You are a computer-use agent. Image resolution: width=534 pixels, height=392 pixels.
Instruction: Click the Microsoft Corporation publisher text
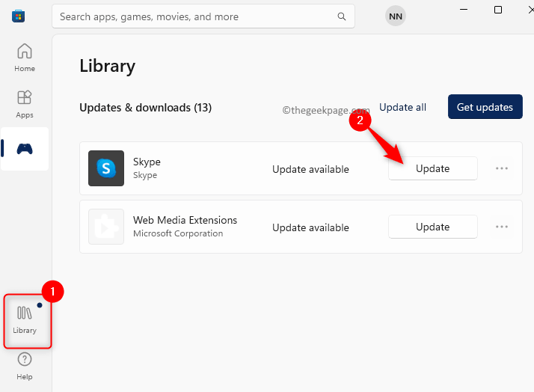(178, 233)
